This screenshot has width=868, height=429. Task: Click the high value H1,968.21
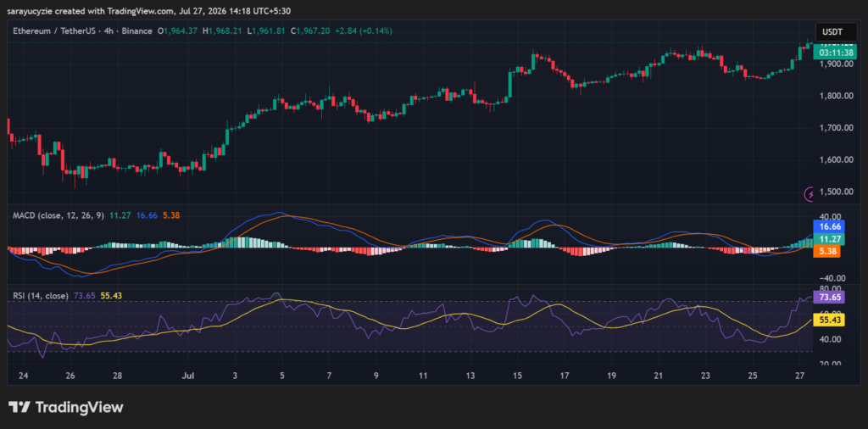pos(223,31)
